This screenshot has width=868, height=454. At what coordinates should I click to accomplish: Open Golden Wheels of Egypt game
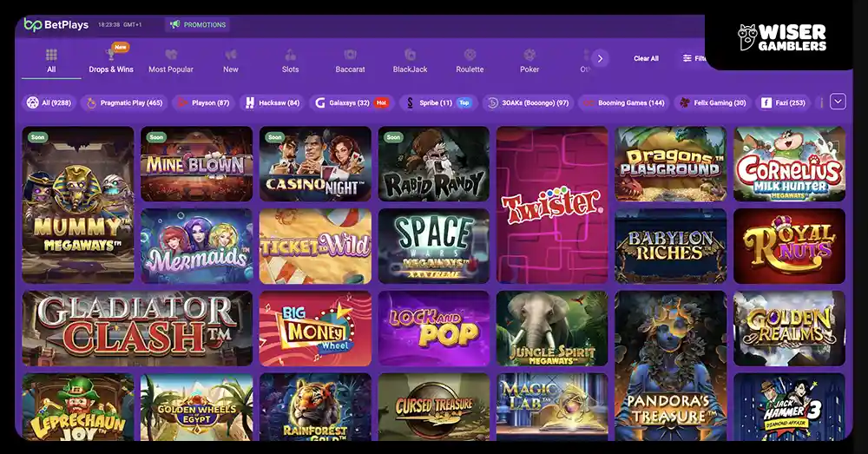tap(196, 407)
